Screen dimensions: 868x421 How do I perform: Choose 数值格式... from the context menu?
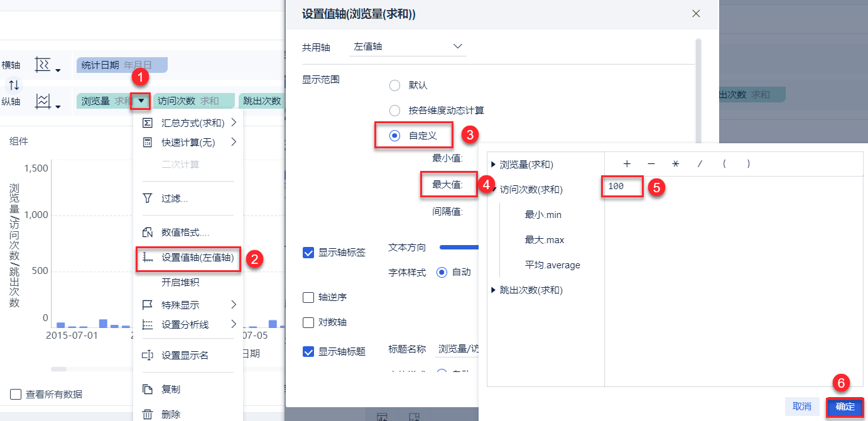tap(188, 232)
